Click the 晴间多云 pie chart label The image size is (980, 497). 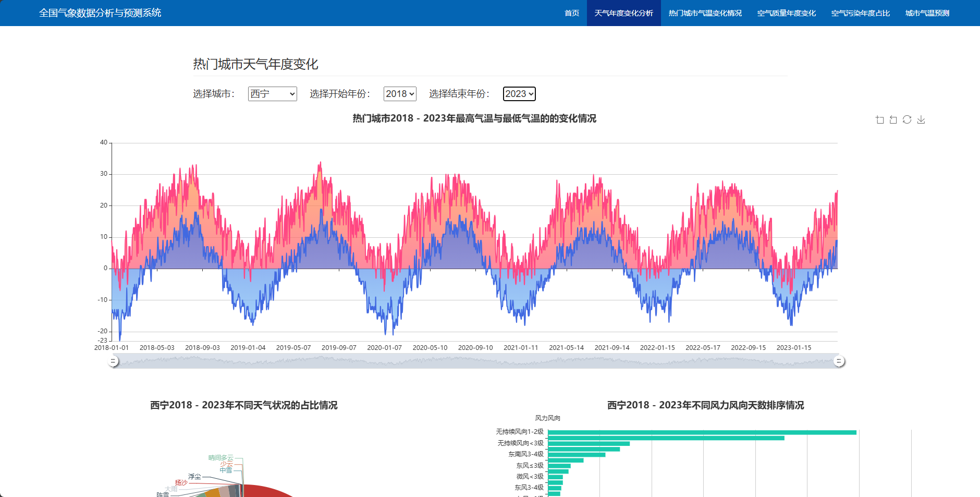[x=221, y=458]
